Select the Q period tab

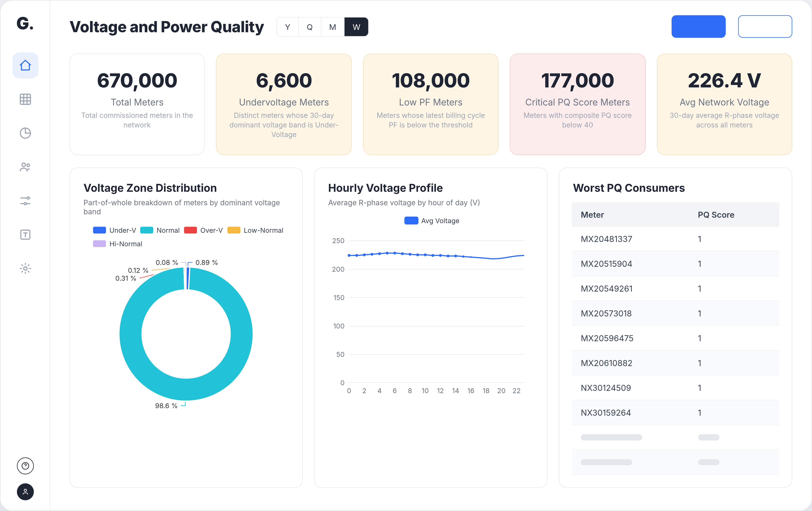pos(310,27)
